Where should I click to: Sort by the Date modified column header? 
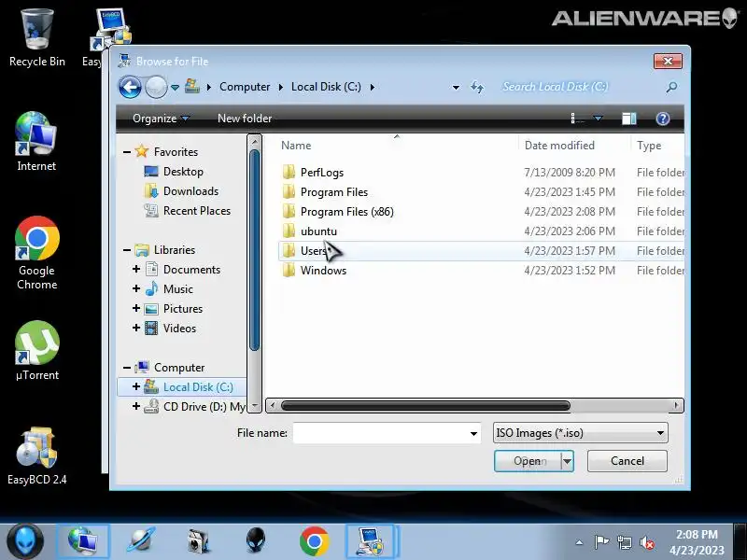click(559, 146)
